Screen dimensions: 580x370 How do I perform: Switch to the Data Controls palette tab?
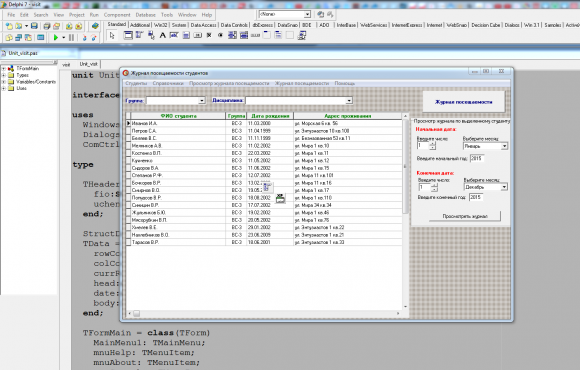point(234,25)
